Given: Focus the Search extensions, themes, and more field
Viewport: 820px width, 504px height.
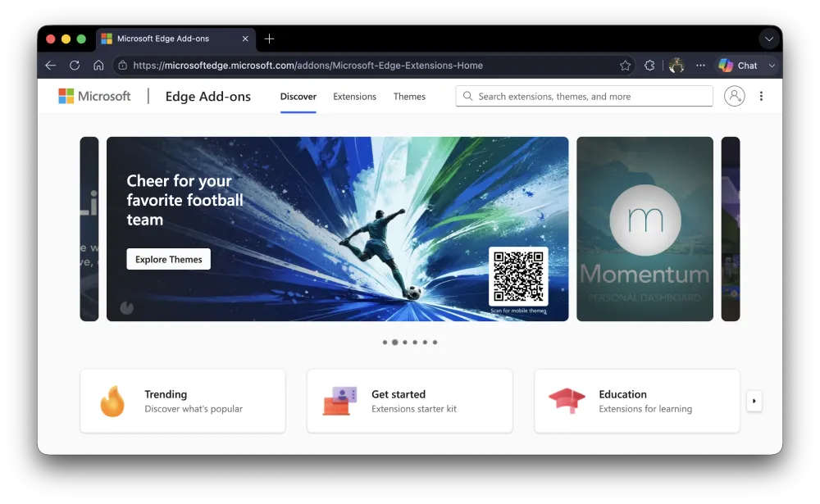Looking at the screenshot, I should 584,96.
